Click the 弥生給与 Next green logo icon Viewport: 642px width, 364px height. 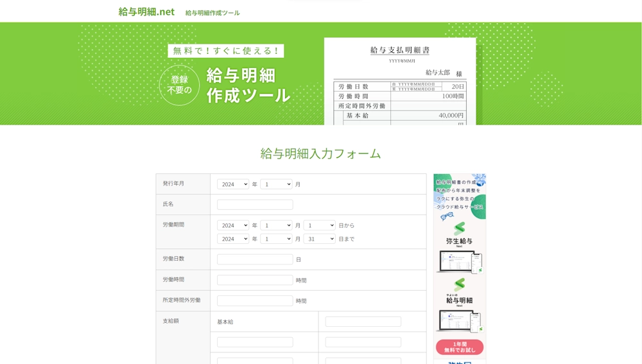pos(459,229)
